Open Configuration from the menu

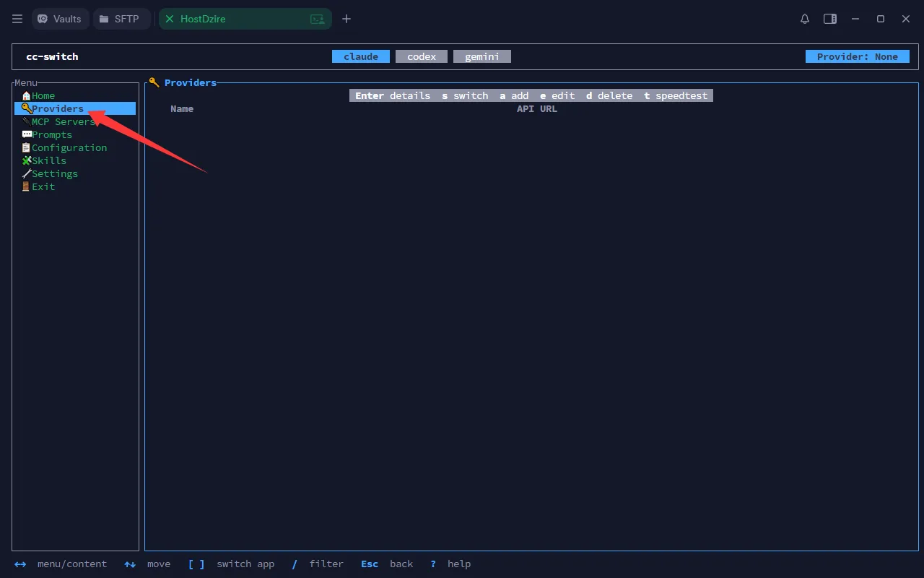tap(69, 147)
